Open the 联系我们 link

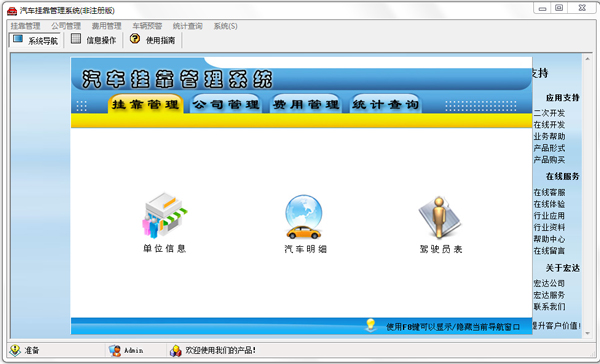click(x=549, y=307)
